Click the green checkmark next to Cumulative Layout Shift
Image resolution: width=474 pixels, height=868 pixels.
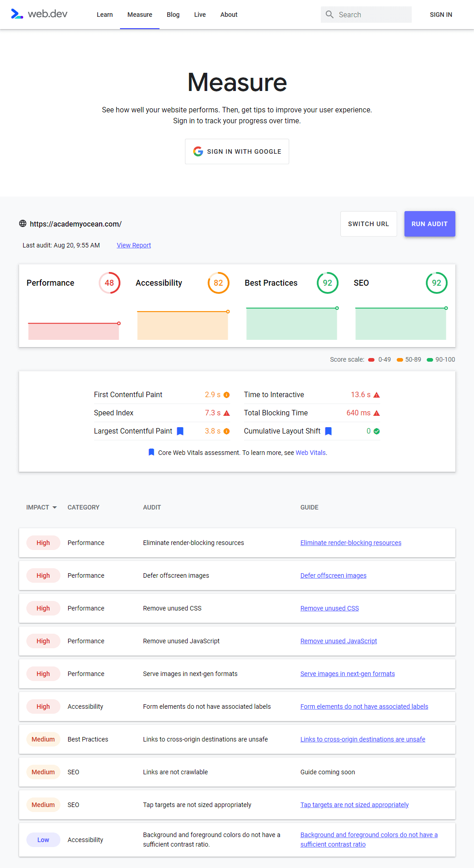(x=376, y=431)
